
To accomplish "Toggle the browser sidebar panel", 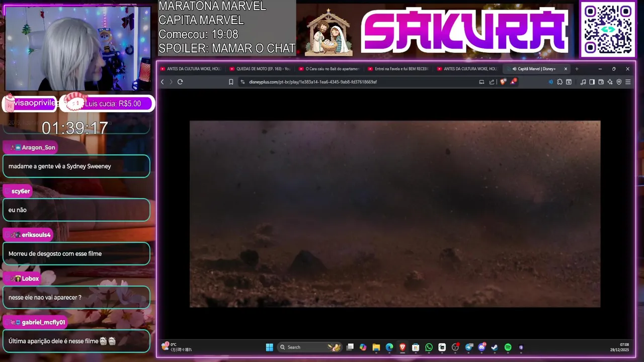I will point(592,82).
